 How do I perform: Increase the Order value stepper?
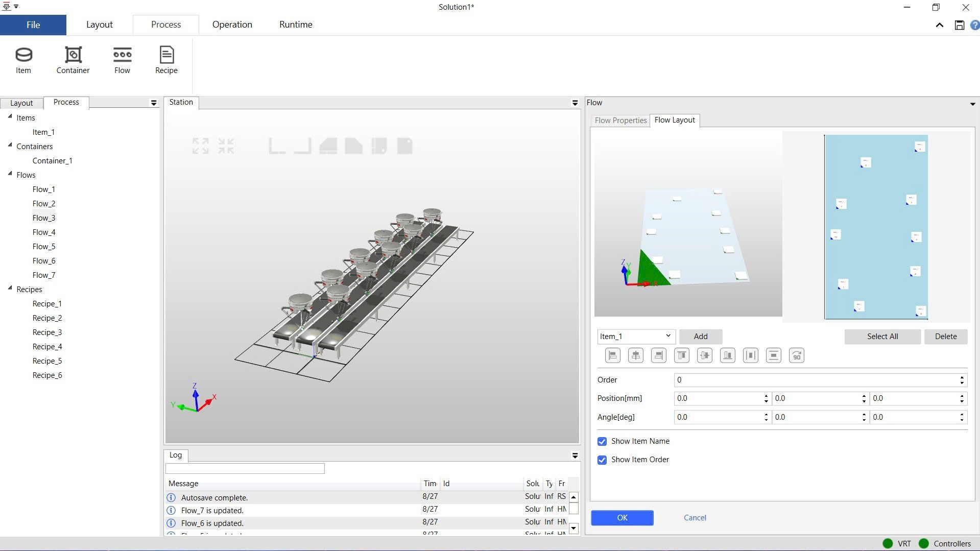click(962, 377)
